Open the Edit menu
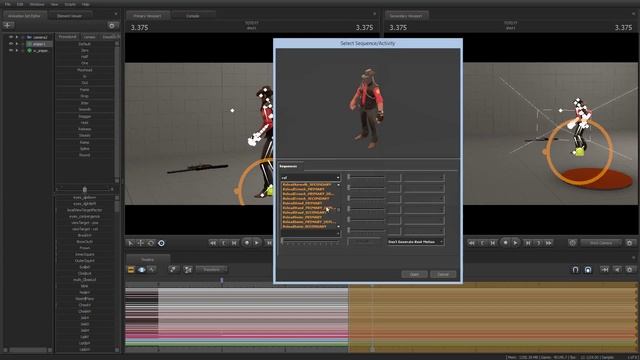The image size is (640, 360). pyautogui.click(x=20, y=4)
